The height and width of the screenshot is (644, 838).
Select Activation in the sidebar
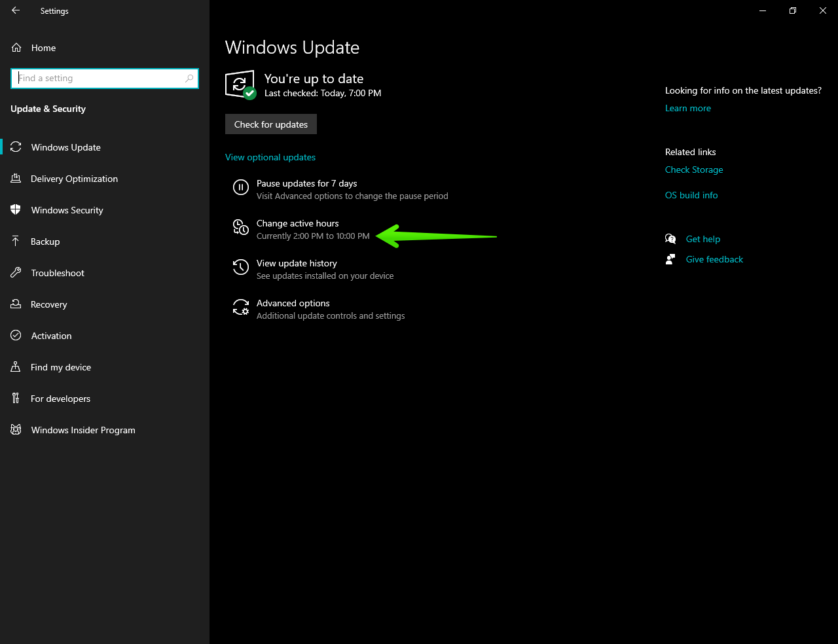[105, 336]
